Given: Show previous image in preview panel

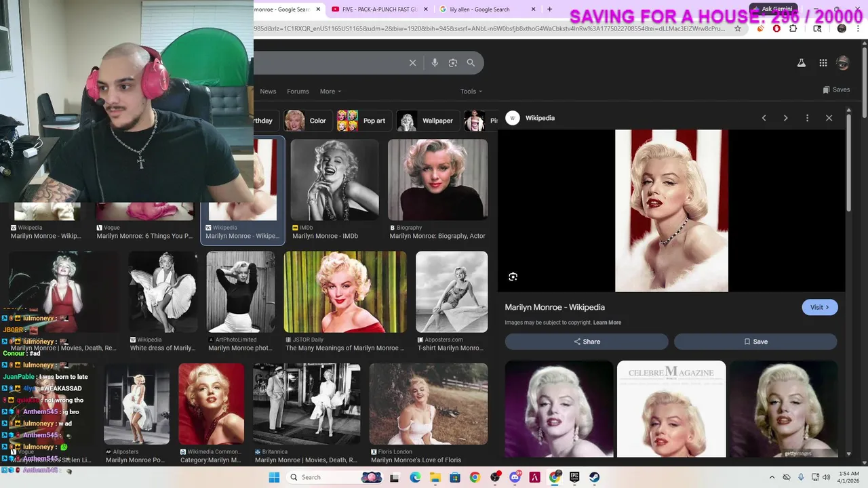Looking at the screenshot, I should point(764,118).
